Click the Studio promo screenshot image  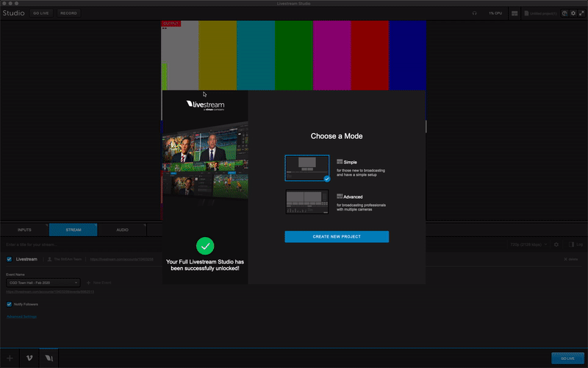pyautogui.click(x=205, y=162)
